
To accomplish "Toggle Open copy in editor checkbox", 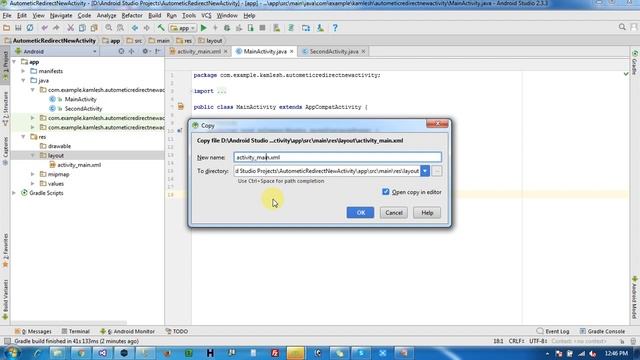I will point(385,191).
